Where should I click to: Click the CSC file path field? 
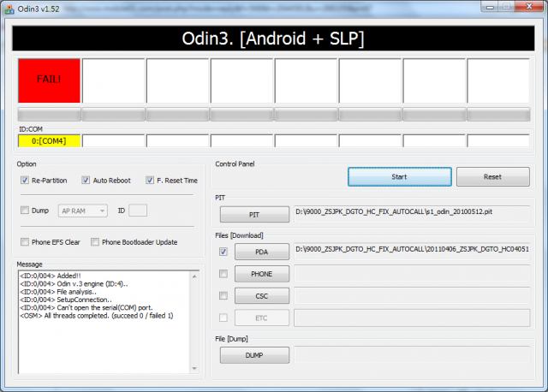(412, 295)
